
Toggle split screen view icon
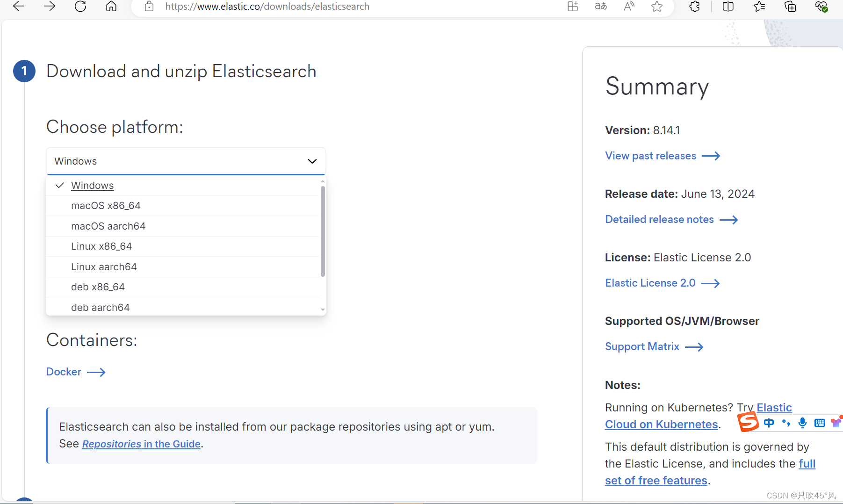point(728,7)
